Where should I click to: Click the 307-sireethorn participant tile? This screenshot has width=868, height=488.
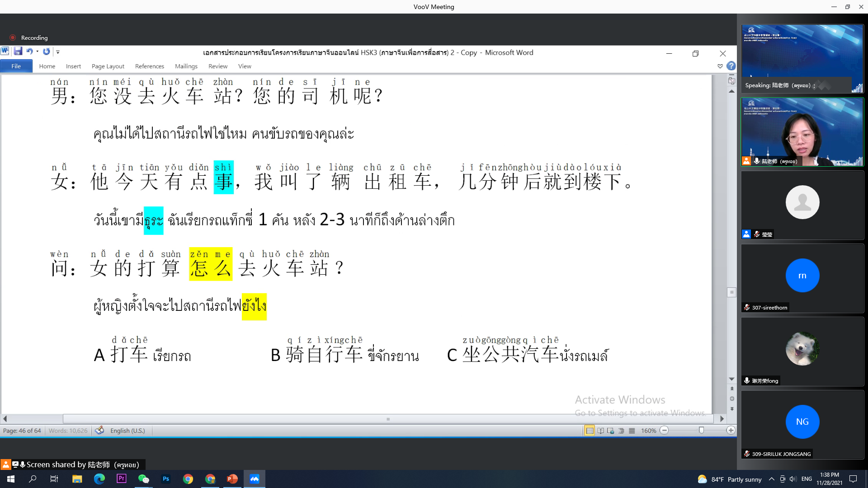[802, 278]
